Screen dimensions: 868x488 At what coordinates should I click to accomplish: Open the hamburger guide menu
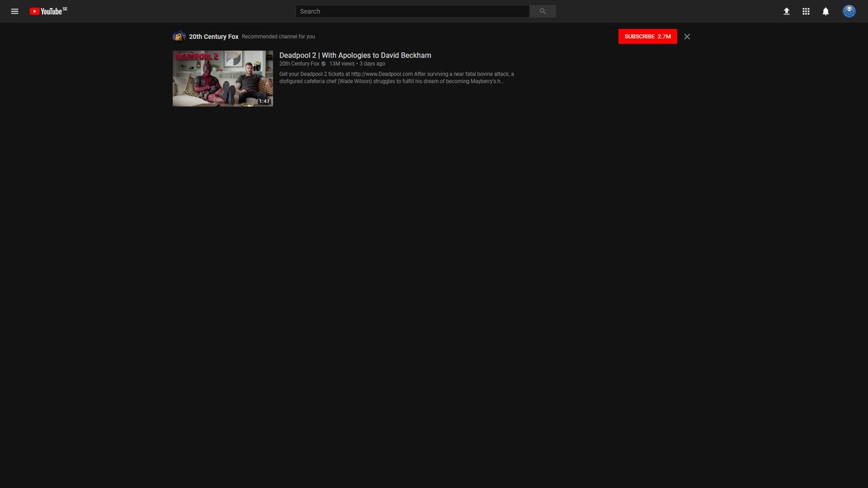[x=14, y=12]
